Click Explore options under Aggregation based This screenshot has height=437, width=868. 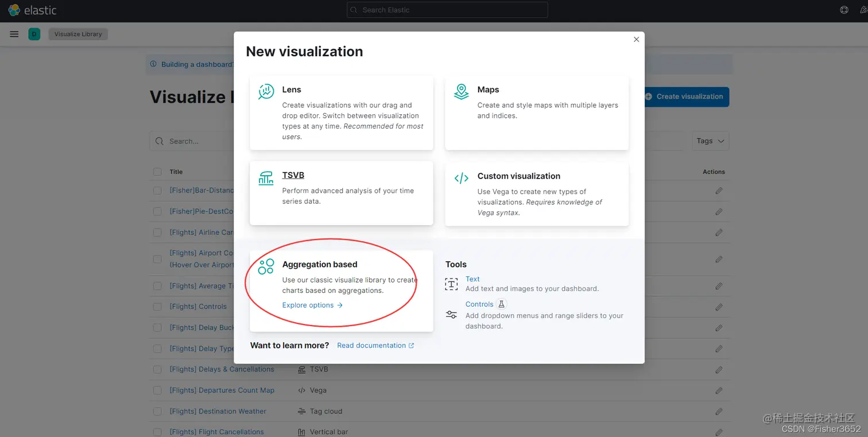tap(312, 305)
